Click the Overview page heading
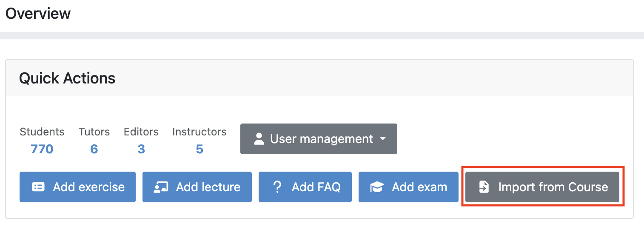This screenshot has height=230, width=644. coord(38,14)
